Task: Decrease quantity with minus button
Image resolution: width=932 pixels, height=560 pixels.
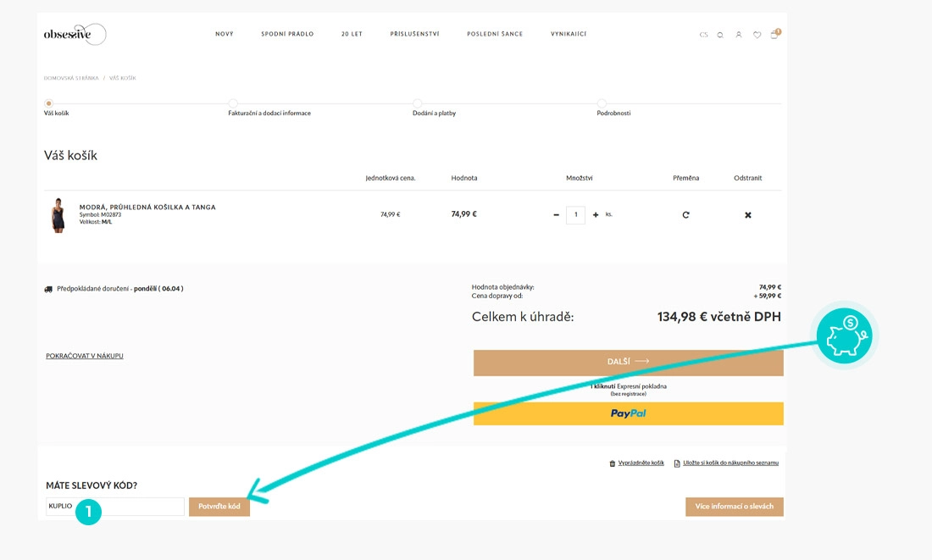Action: pyautogui.click(x=557, y=214)
